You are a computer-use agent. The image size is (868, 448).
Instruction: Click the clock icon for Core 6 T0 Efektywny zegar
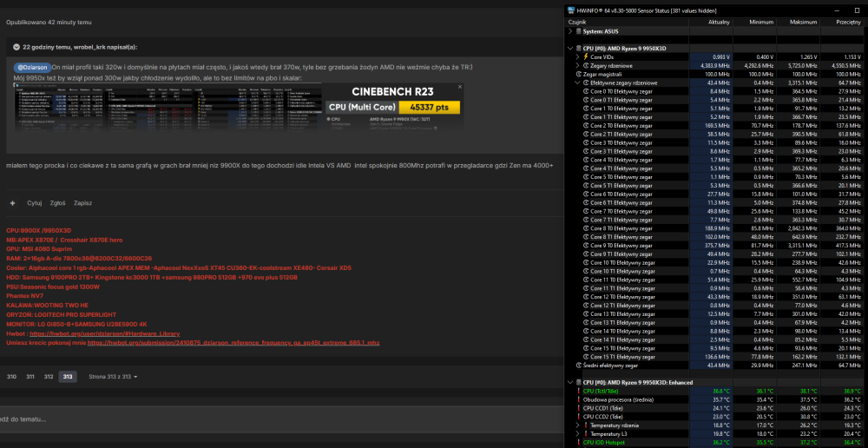coord(586,194)
